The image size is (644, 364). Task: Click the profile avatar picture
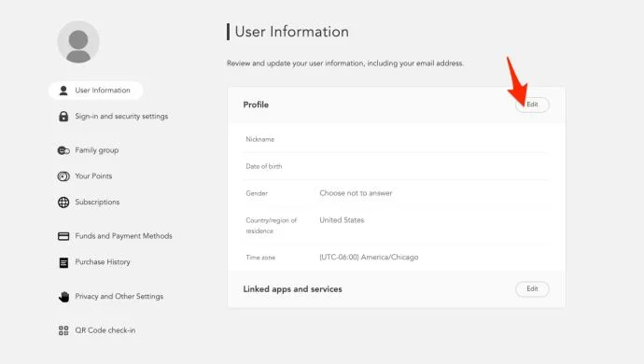(78, 42)
